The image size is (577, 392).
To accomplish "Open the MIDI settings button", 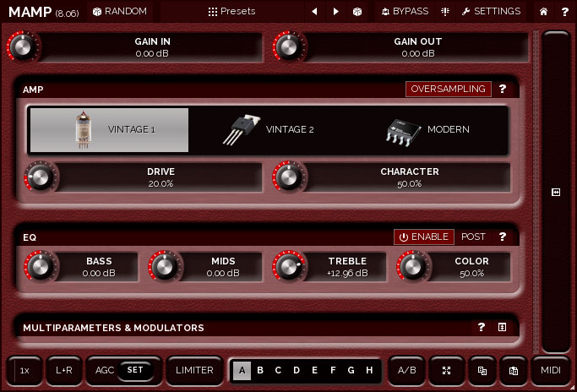I will pyautogui.click(x=551, y=370).
